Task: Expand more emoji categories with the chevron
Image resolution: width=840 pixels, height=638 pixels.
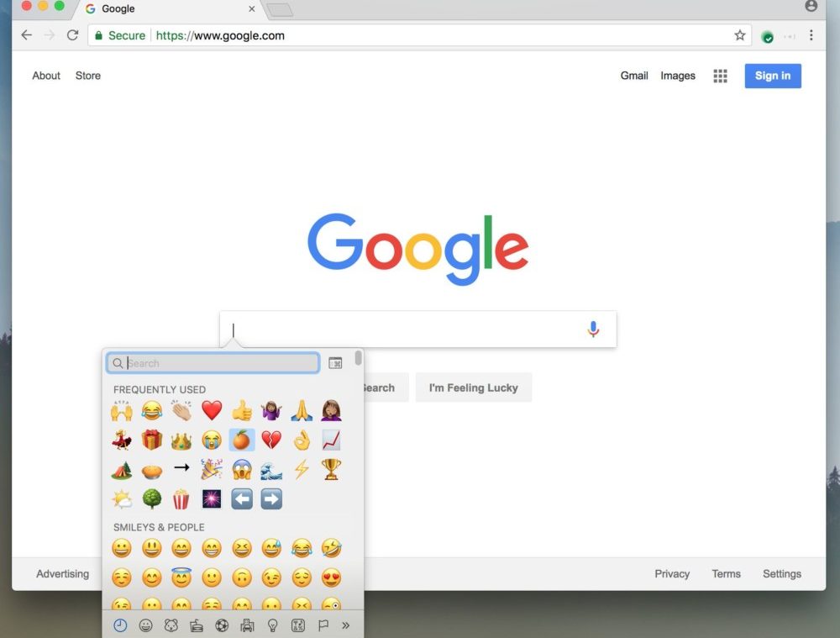Action: 344,625
